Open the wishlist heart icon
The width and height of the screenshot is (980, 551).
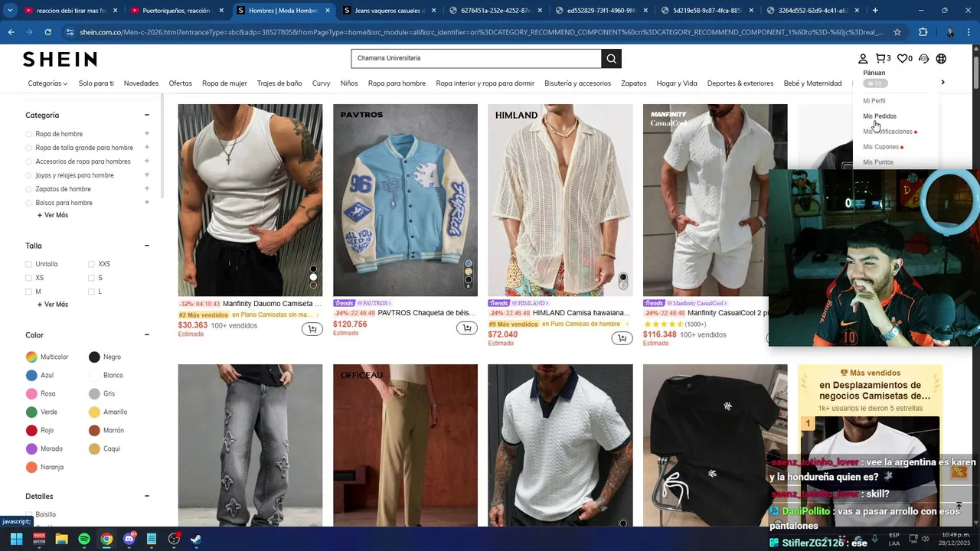click(904, 59)
